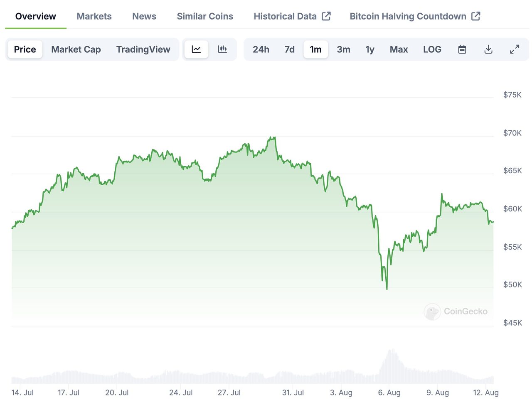Open Historical Data external link
Screen dimensions: 532x407
[292, 16]
